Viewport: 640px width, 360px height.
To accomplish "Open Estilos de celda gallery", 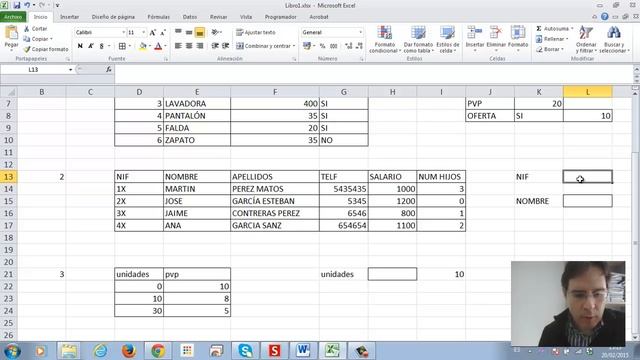I will click(x=448, y=39).
